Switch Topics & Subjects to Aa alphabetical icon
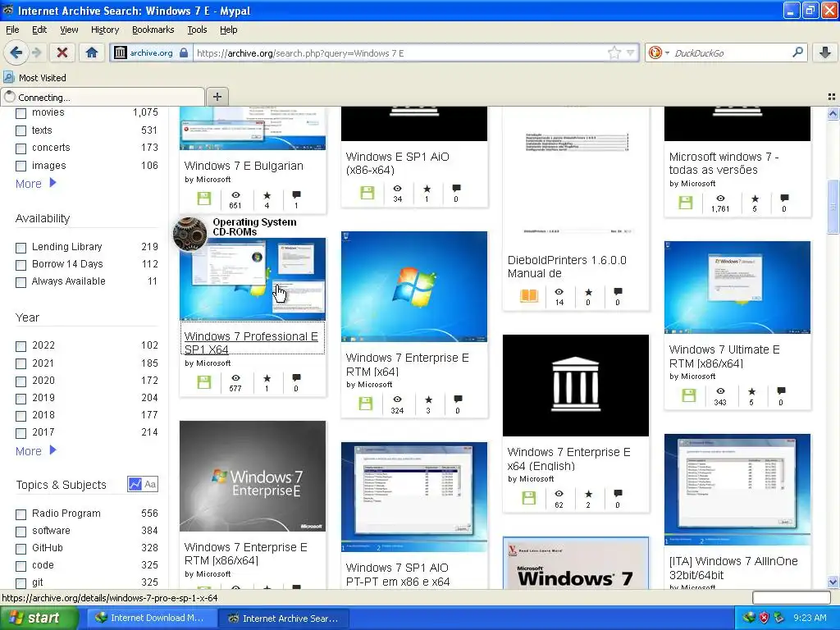Image resolution: width=840 pixels, height=630 pixels. (x=151, y=484)
